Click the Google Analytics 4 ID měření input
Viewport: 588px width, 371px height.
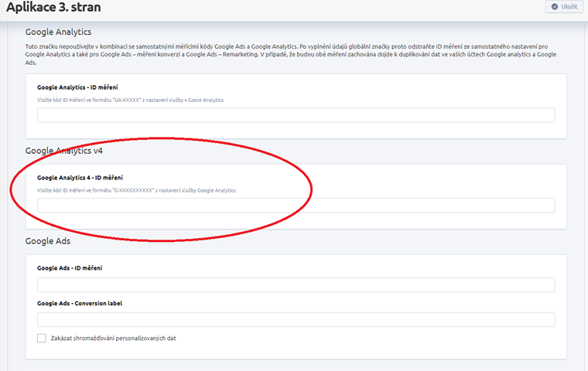296,205
